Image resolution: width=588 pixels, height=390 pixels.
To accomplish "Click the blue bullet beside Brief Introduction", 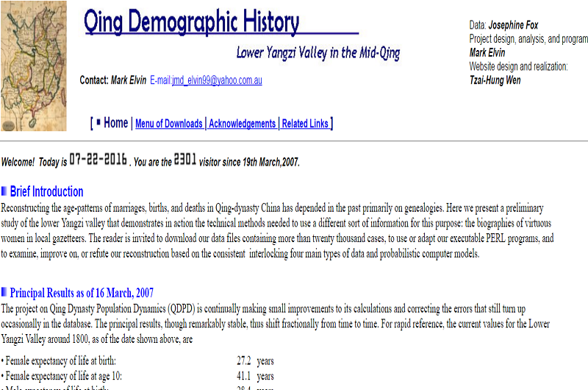I will (x=4, y=191).
